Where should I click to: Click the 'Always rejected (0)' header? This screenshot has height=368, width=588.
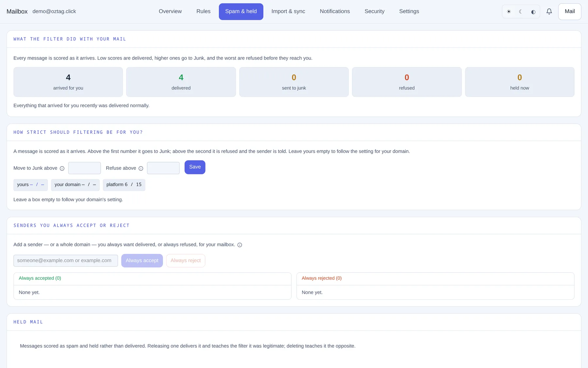point(322,278)
